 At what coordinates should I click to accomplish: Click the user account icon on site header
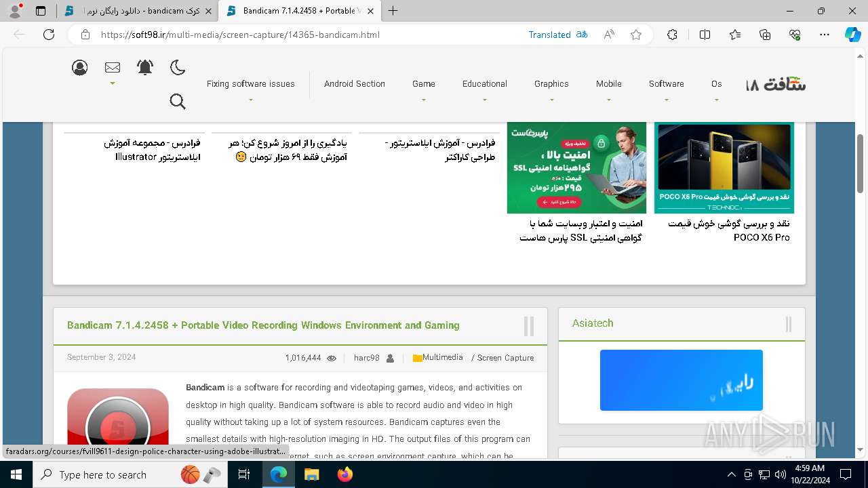point(80,67)
